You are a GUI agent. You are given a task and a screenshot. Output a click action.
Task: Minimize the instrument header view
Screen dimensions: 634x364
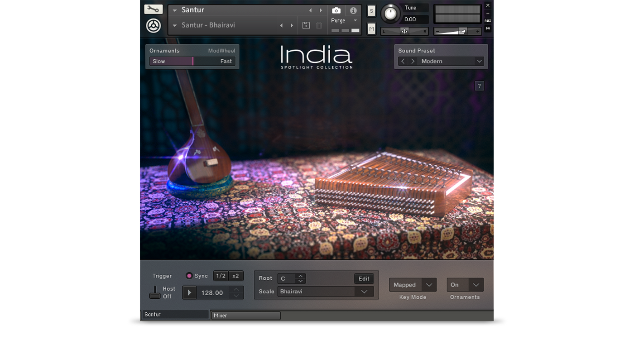pyautogui.click(x=488, y=13)
